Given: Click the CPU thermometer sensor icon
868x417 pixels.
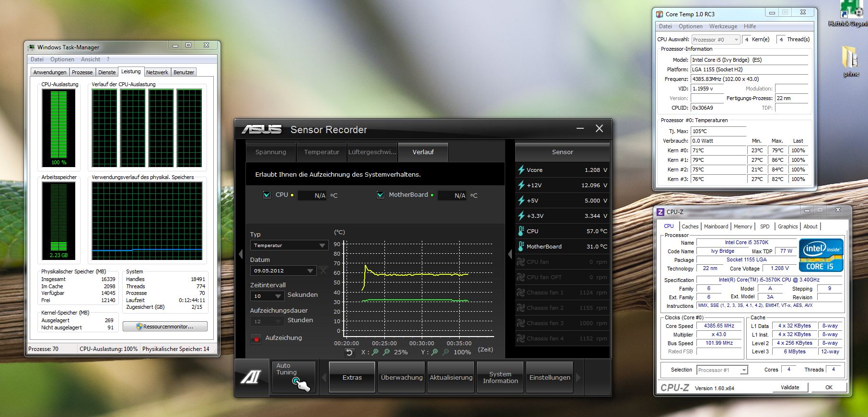Looking at the screenshot, I should point(521,231).
